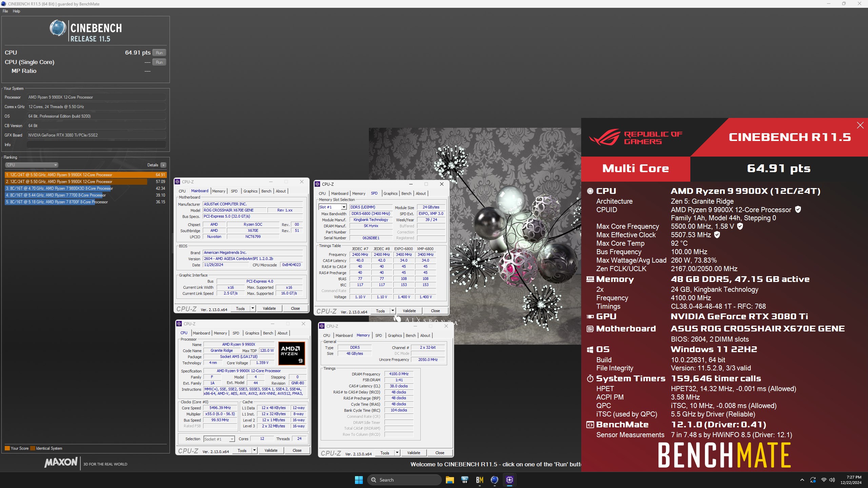Run the CPU Single Core benchmark

[x=159, y=62]
